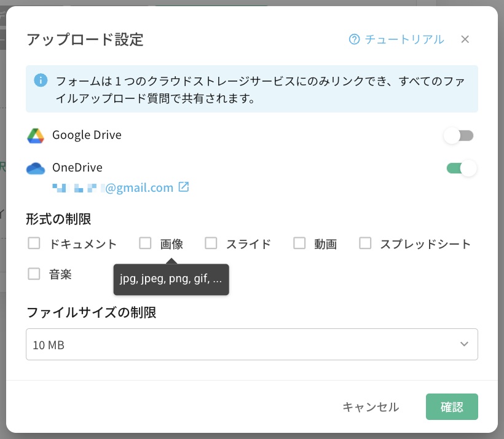Click the green 確認 button
504x439 pixels.
click(452, 407)
